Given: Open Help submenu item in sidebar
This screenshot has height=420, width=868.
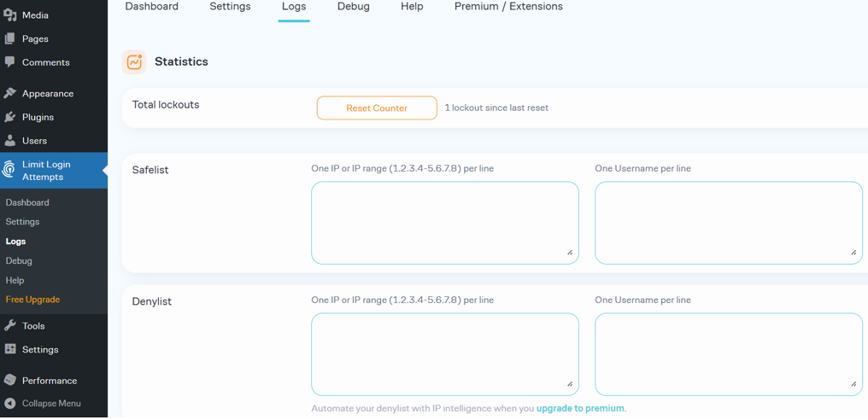Looking at the screenshot, I should pos(15,280).
